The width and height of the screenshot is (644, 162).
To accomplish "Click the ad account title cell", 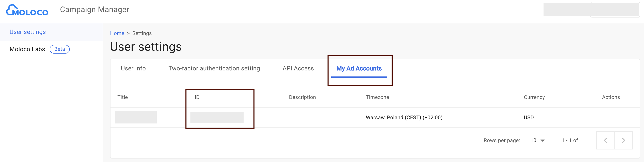I will tap(136, 117).
